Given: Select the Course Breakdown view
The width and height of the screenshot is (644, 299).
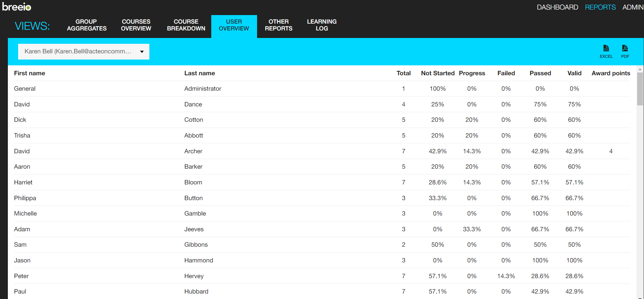Looking at the screenshot, I should (186, 25).
